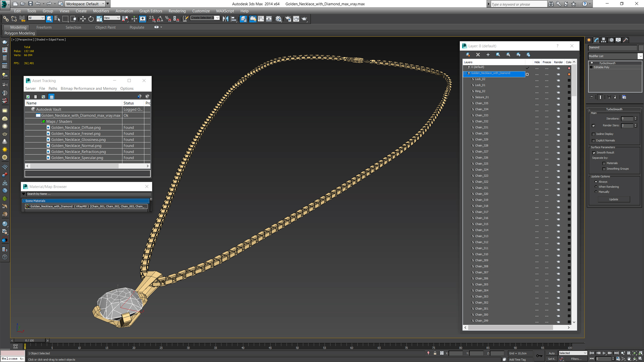Click the Animation menu in menu bar
The image size is (644, 362).
(124, 11)
